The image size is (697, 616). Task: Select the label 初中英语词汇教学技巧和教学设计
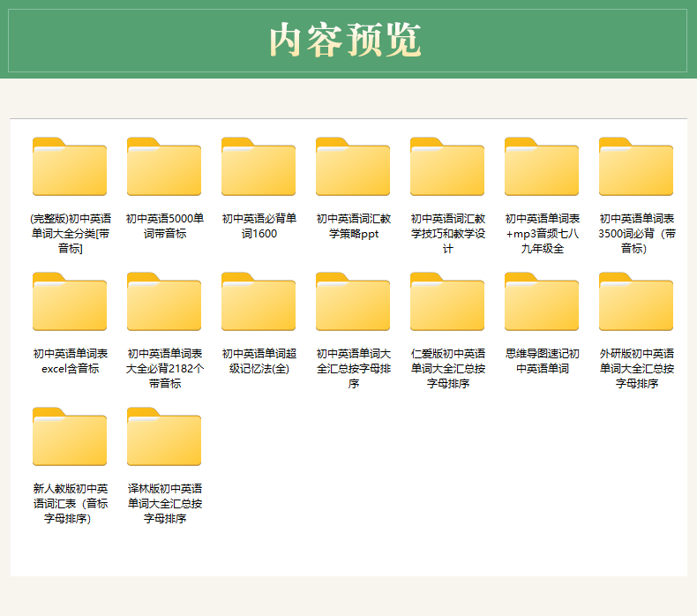coord(448,234)
